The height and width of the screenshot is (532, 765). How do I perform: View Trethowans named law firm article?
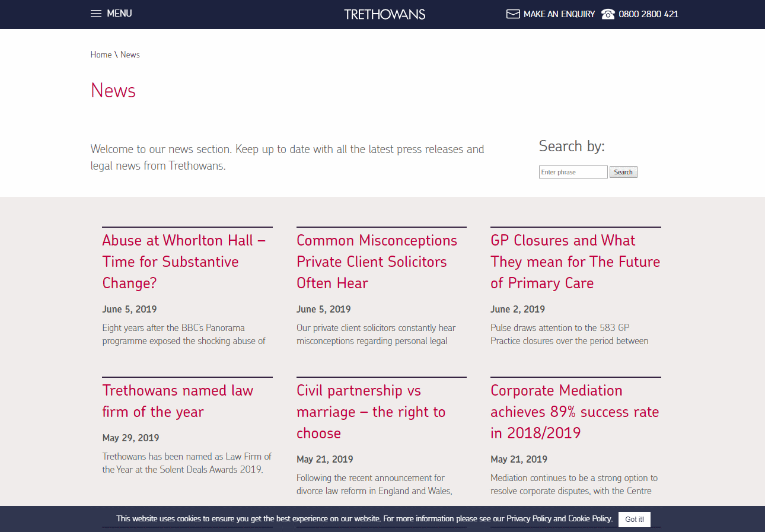[x=177, y=401]
